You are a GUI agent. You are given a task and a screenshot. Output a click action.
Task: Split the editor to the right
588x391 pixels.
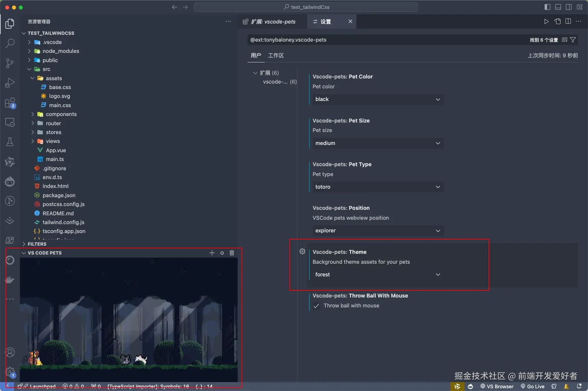[x=568, y=21]
